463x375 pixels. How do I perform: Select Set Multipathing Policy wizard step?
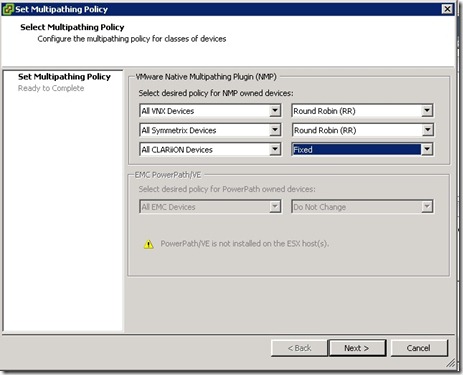point(64,77)
